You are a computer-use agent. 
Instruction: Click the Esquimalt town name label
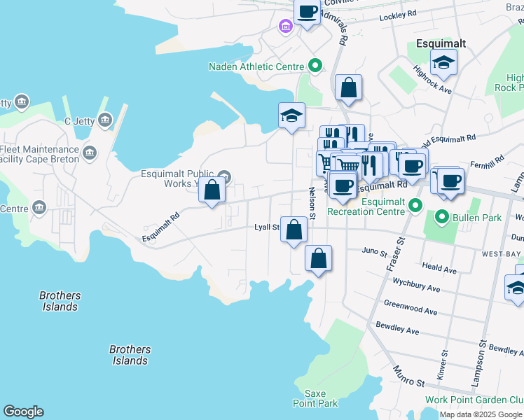(441, 43)
